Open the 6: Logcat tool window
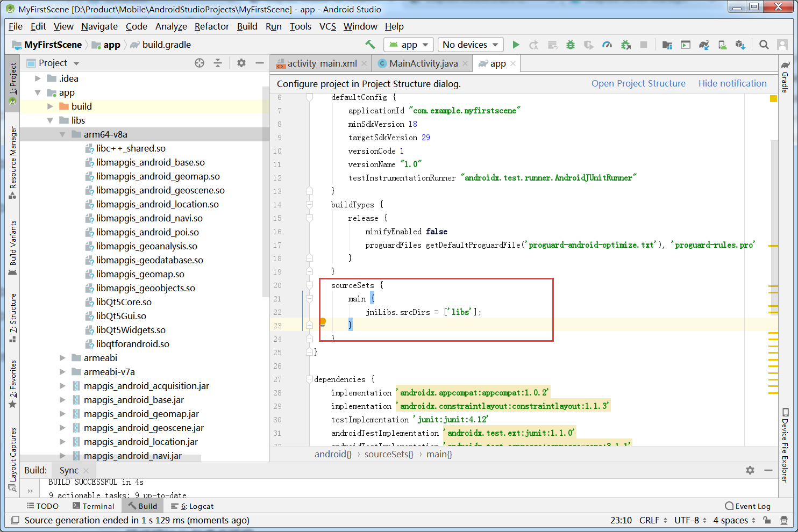 tap(192, 506)
